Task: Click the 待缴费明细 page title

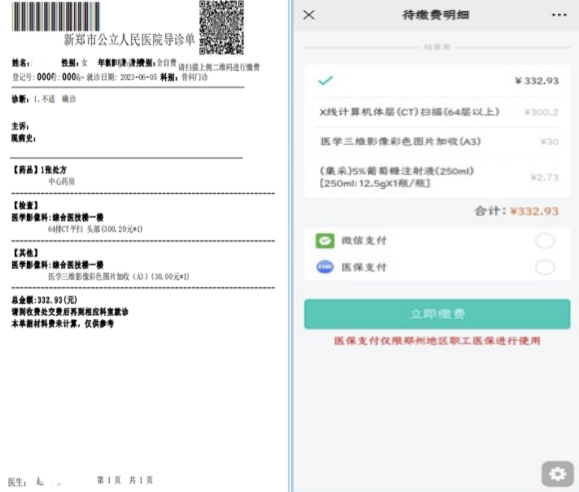Action: click(x=436, y=15)
